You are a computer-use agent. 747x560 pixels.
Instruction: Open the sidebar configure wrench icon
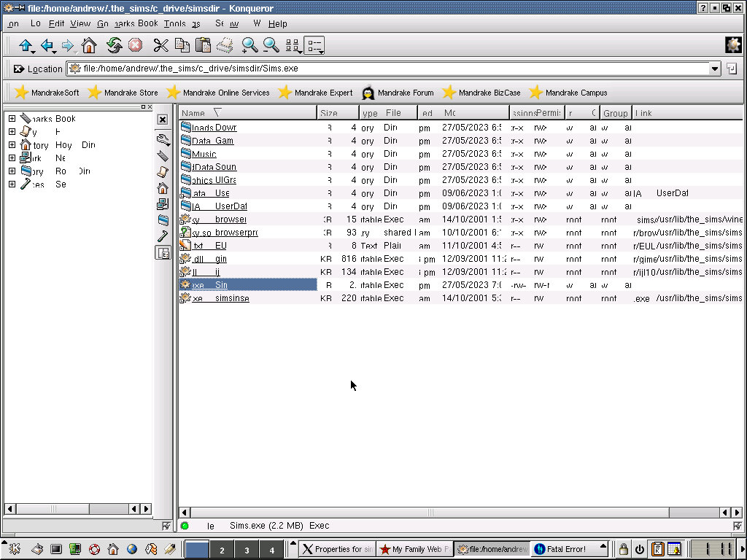pos(163,139)
